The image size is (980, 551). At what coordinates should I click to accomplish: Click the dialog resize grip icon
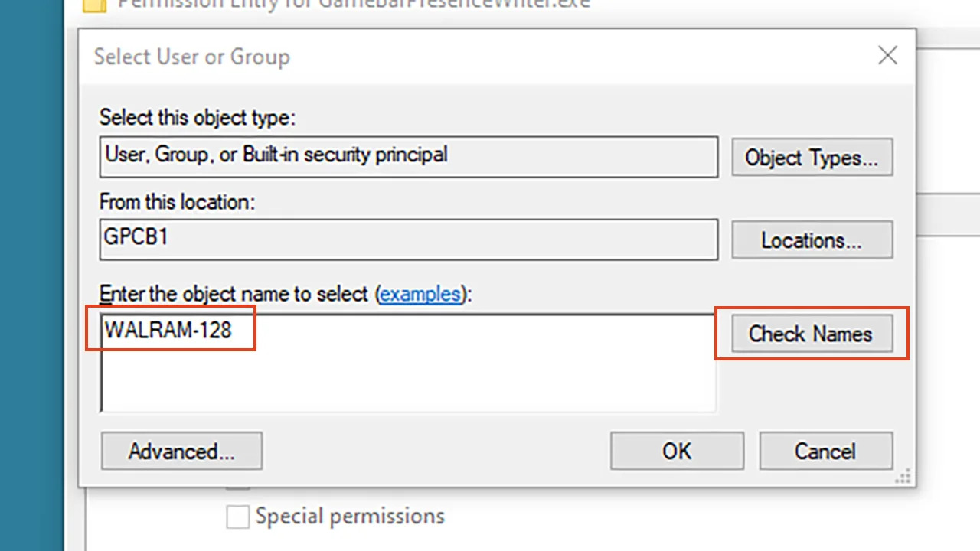[x=904, y=477]
